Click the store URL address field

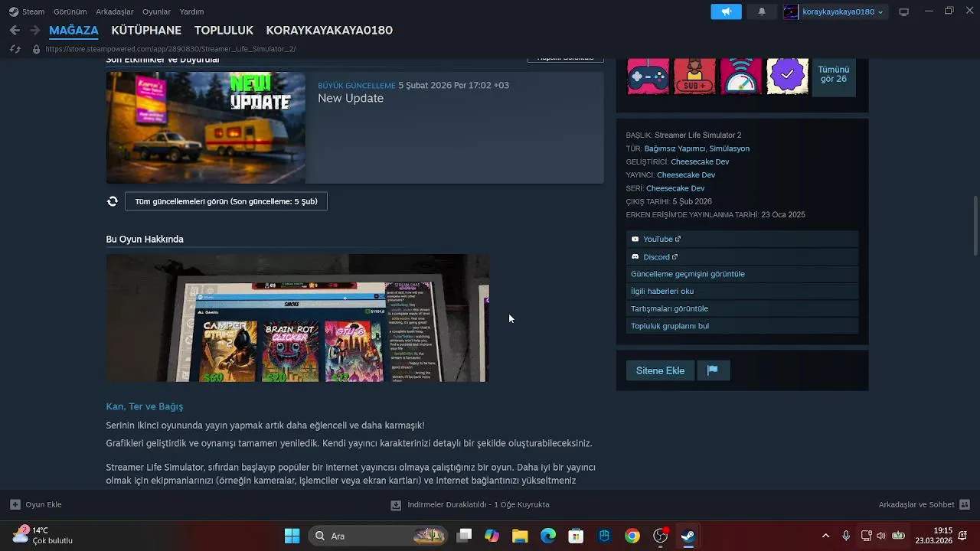coord(171,49)
